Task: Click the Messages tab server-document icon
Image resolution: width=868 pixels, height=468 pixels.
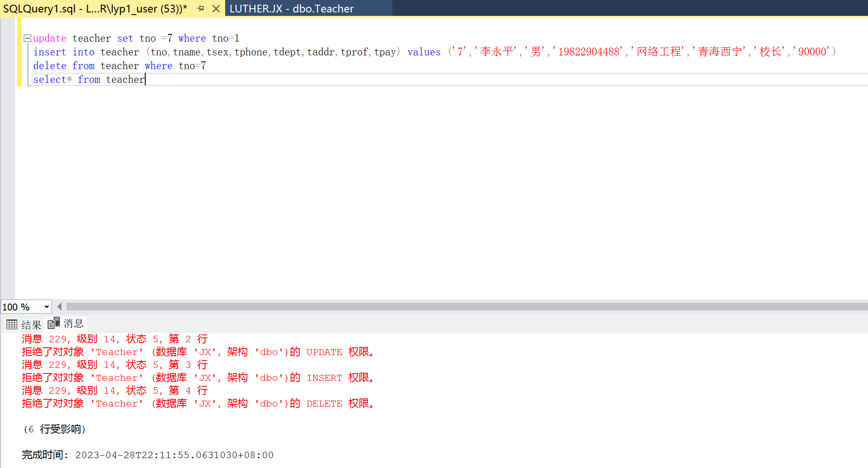Action: pos(54,323)
